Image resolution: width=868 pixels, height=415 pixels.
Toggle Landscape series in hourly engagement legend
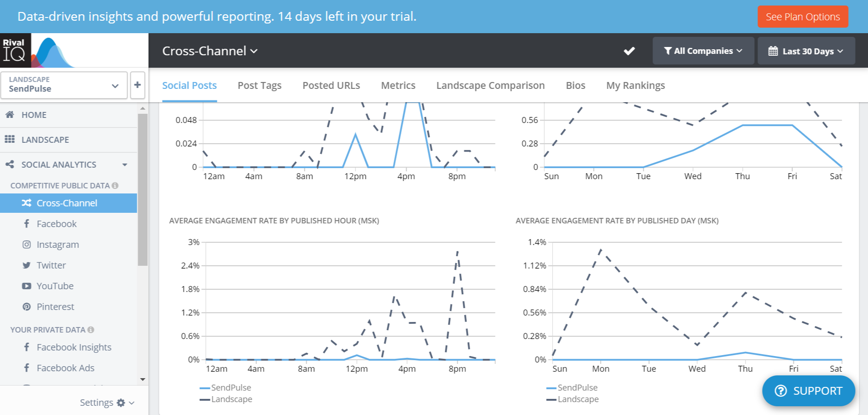226,399
